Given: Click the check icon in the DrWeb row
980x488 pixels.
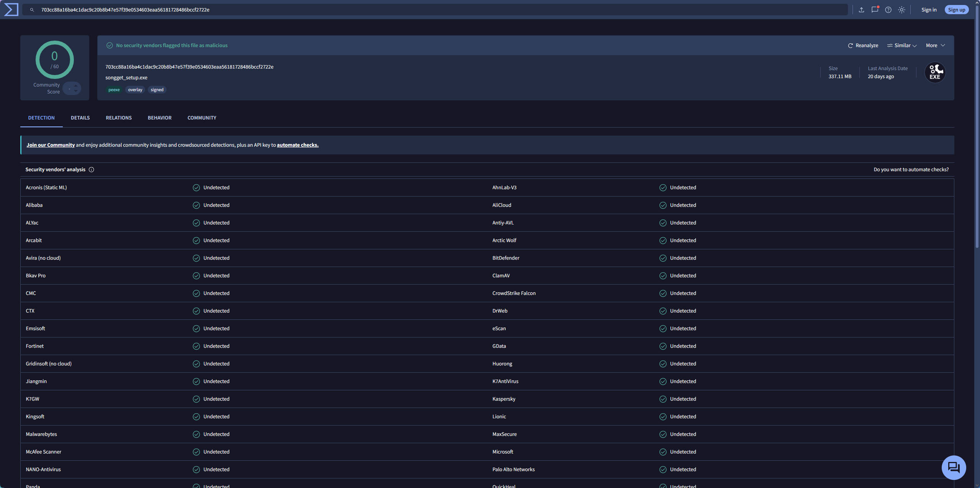Looking at the screenshot, I should coord(663,311).
